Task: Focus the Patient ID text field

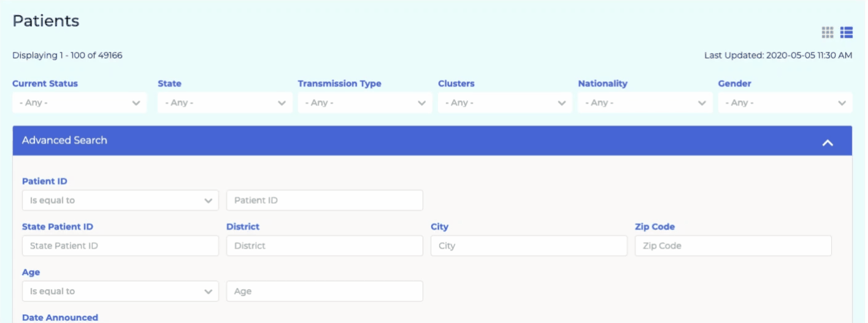Action: pyautogui.click(x=325, y=200)
